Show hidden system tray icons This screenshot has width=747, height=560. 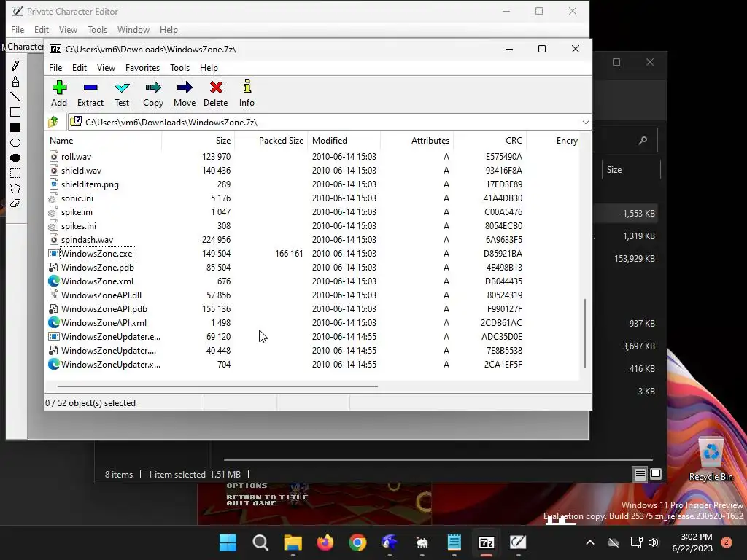pos(589,542)
